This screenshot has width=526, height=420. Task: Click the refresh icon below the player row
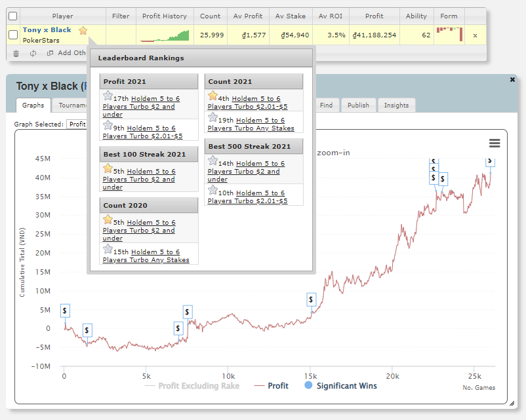point(33,53)
